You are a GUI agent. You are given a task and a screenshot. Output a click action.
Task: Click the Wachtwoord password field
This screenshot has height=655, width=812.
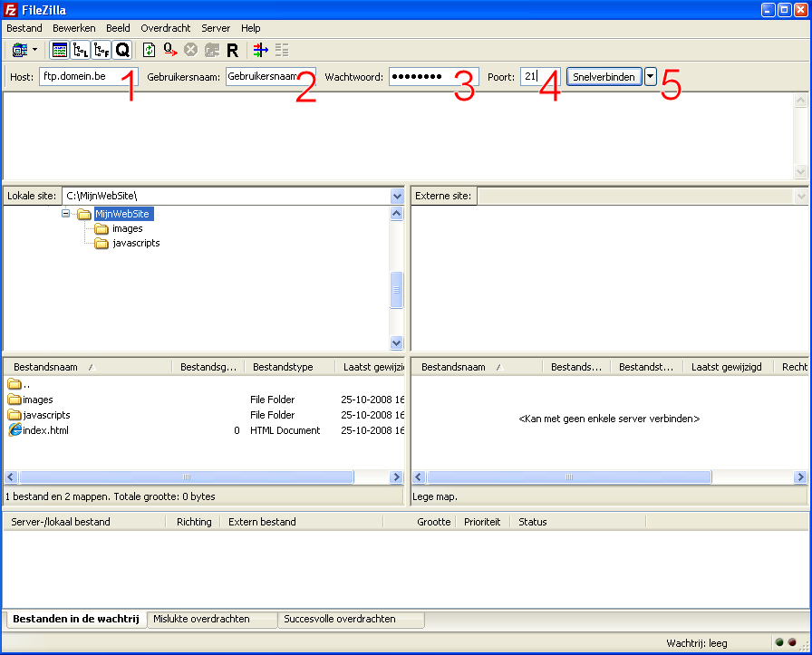433,77
